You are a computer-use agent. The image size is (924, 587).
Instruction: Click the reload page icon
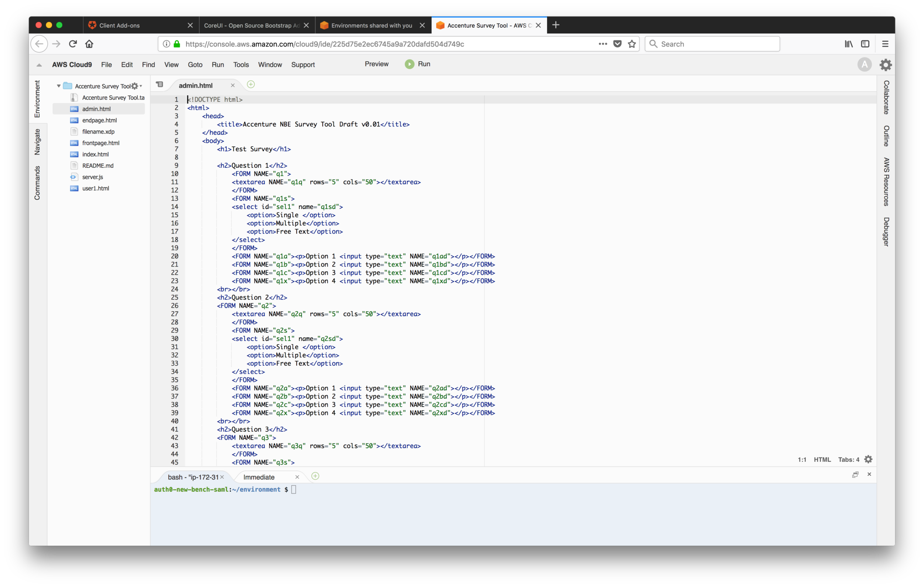pyautogui.click(x=73, y=44)
